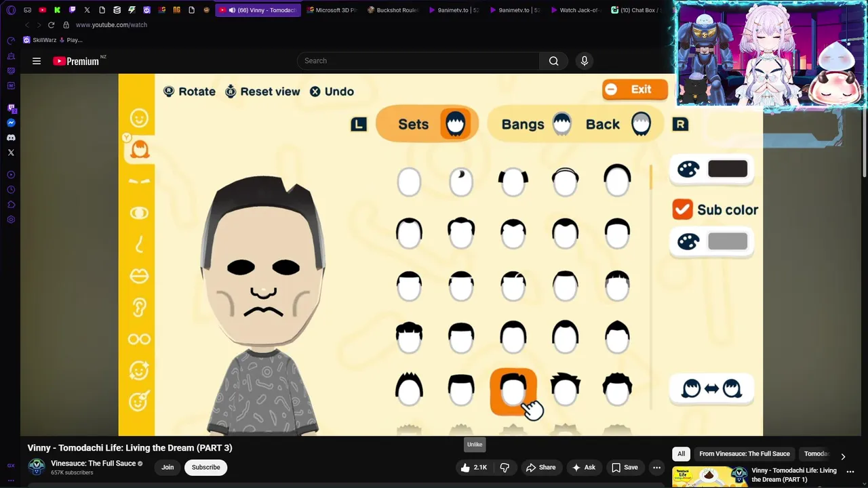Open Discord in the Opera sidebar

pyautogui.click(x=11, y=138)
